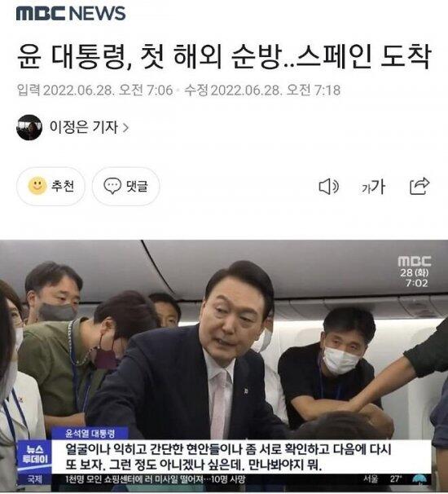448x494 pixels.
Task: Select the 입력 2022.06.28 timestamp text
Action: click(94, 90)
